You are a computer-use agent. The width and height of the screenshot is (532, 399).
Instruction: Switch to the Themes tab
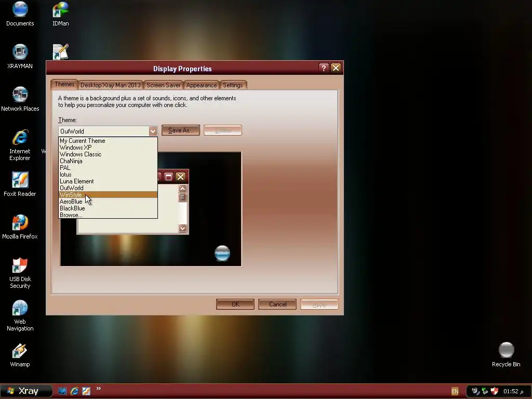point(64,85)
